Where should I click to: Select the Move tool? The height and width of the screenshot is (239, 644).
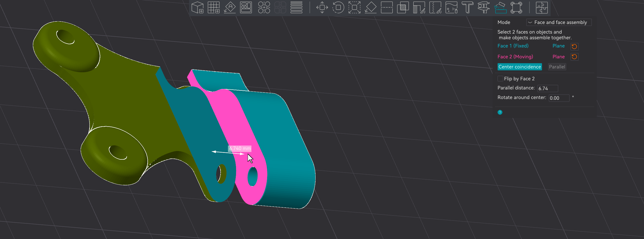click(322, 7)
